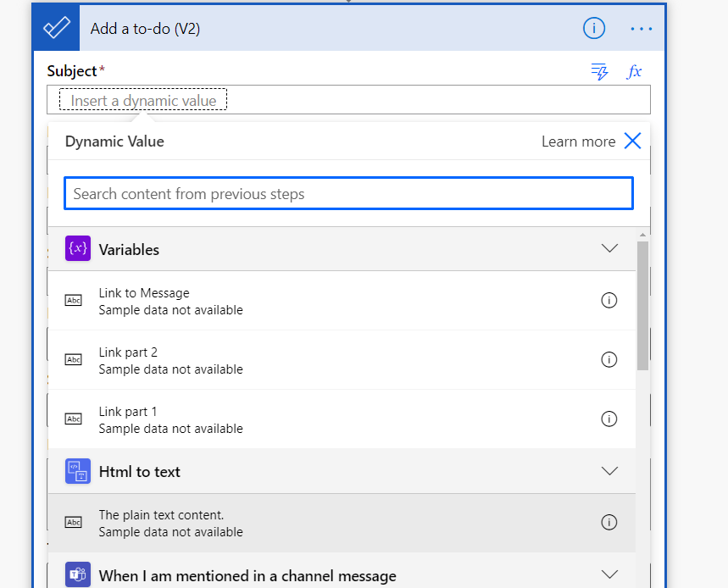Show info for Link part 1
The width and height of the screenshot is (728, 588).
click(609, 419)
